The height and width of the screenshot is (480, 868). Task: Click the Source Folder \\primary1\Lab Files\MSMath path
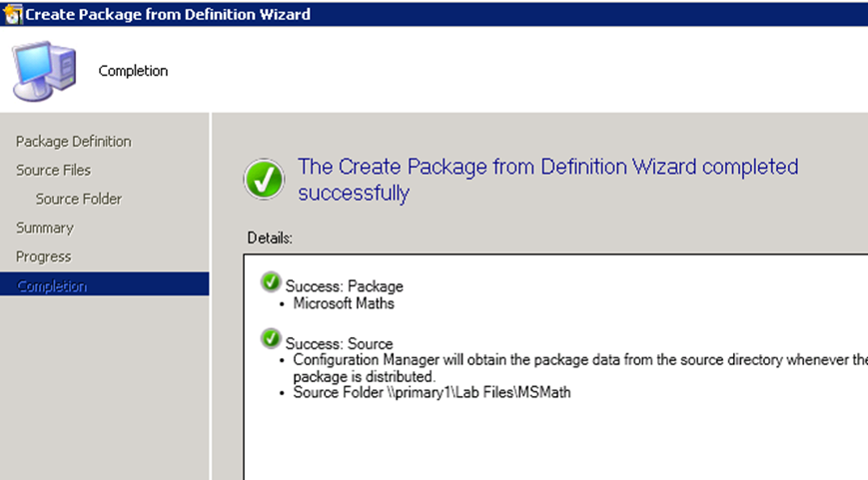click(x=432, y=392)
